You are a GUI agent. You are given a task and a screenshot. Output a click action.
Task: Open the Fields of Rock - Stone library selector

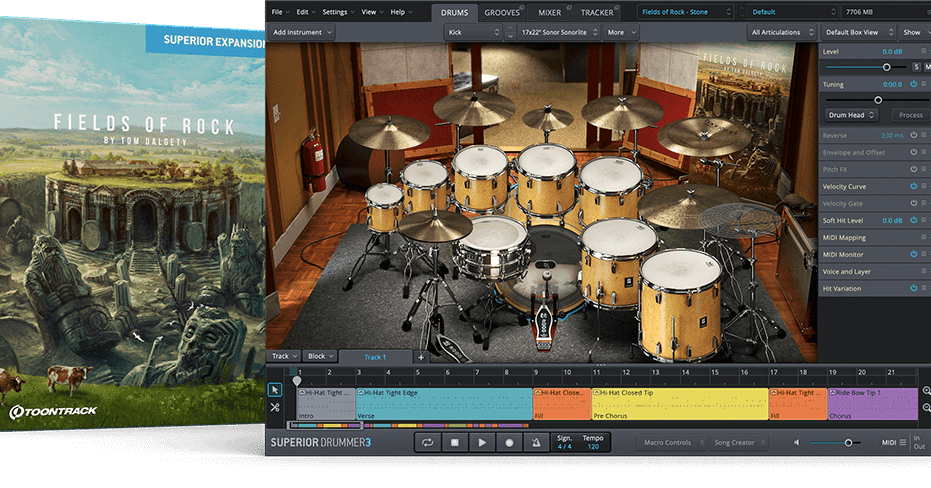pos(686,12)
